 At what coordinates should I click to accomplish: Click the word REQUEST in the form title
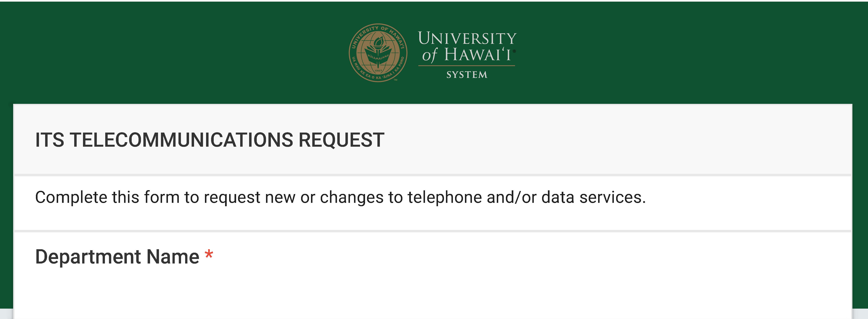click(x=341, y=140)
